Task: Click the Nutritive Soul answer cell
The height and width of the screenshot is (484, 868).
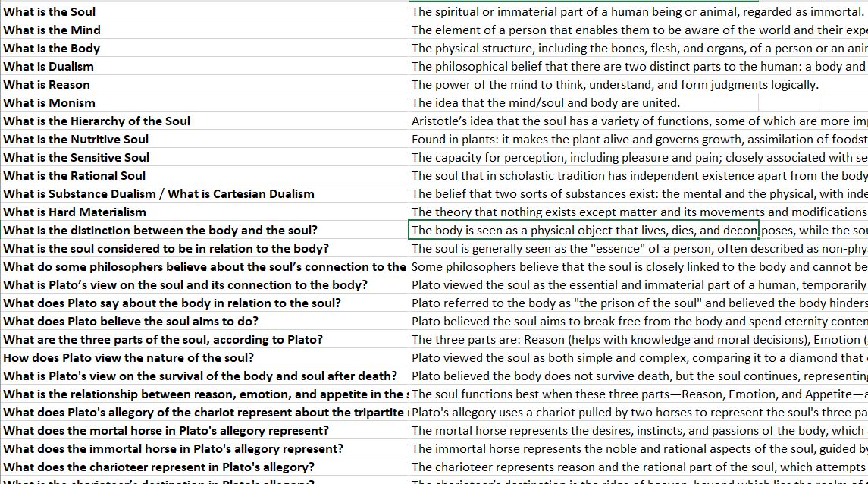Action: coord(606,139)
